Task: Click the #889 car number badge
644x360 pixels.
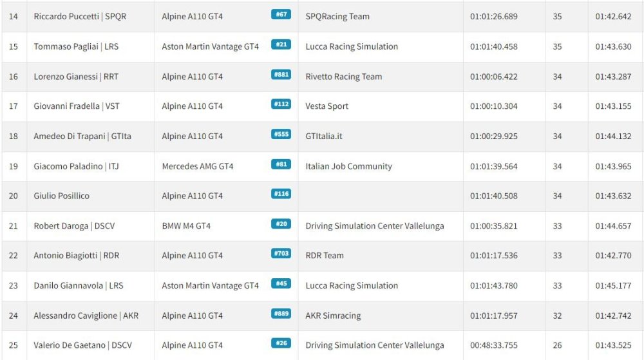Action: (x=281, y=314)
